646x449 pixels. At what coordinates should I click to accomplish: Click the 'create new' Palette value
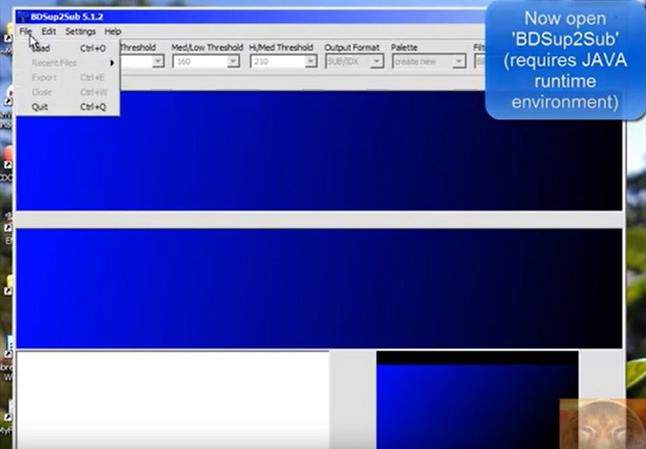click(x=415, y=61)
